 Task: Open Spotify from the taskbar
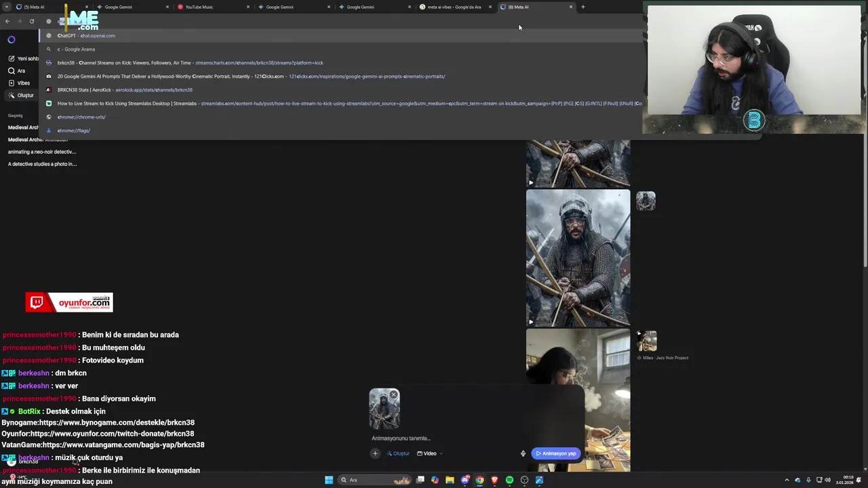[509, 480]
